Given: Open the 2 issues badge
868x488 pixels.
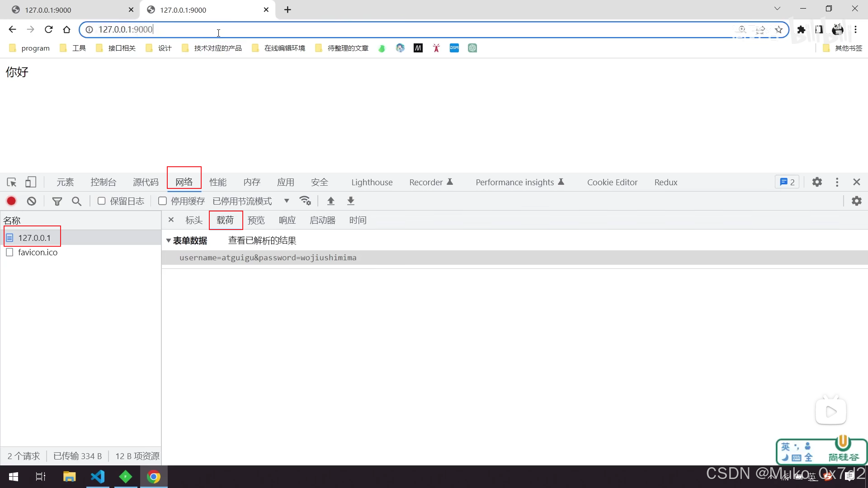Looking at the screenshot, I should (787, 182).
